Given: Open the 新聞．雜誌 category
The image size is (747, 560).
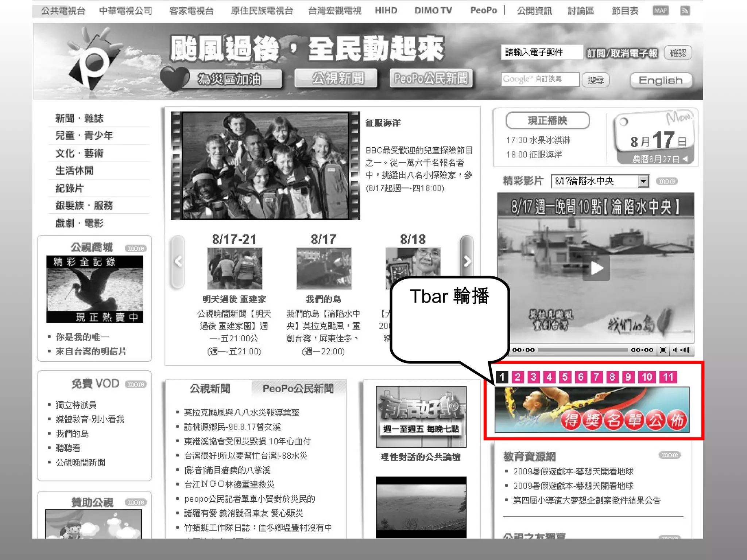Looking at the screenshot, I should [80, 118].
